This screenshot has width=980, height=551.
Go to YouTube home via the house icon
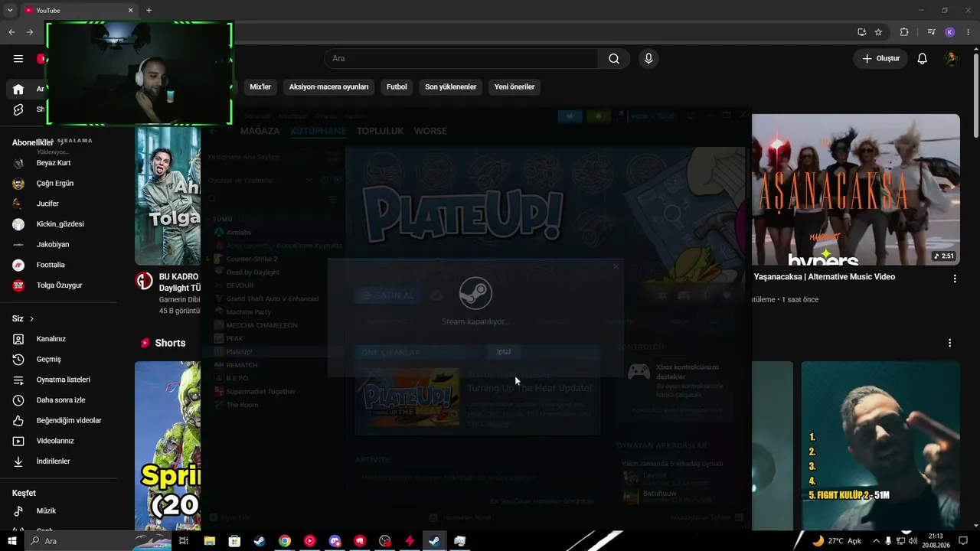[18, 90]
